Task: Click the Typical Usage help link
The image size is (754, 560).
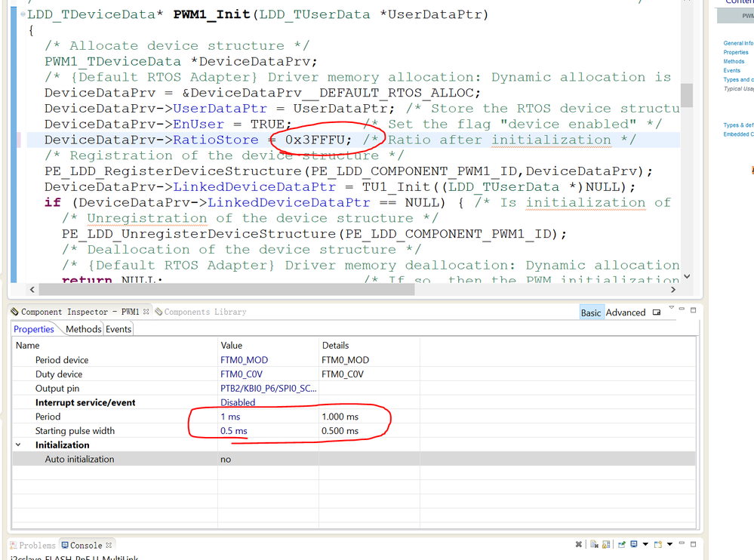Action: tap(738, 89)
